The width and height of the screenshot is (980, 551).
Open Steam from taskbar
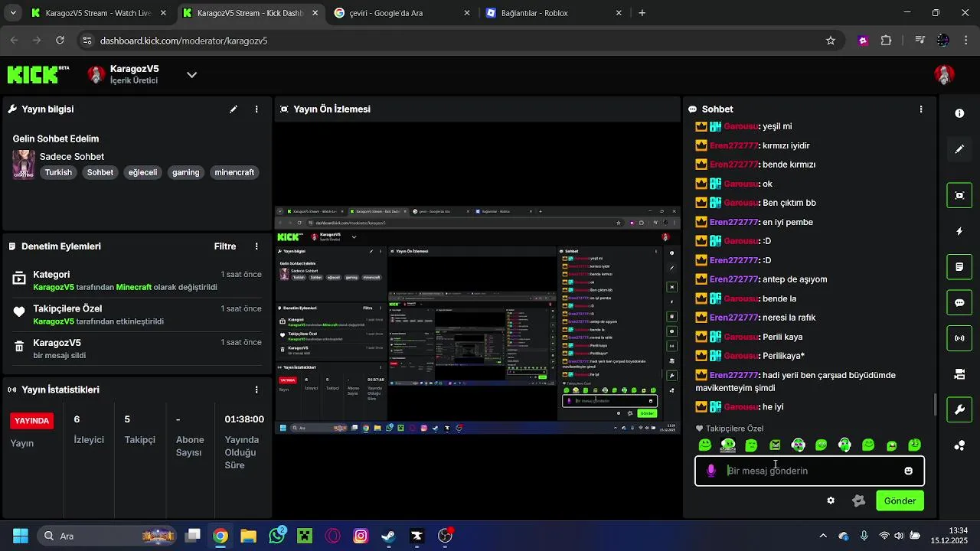click(389, 536)
